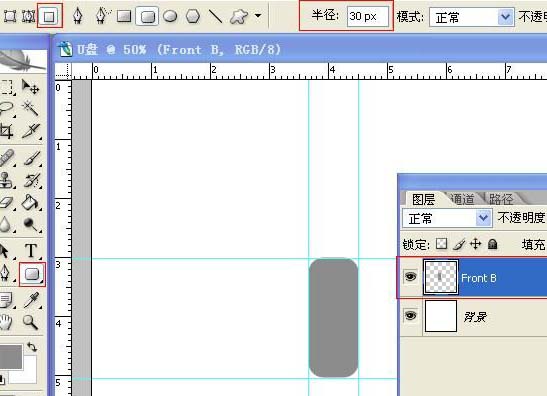Select the Pen tool in options bar
The height and width of the screenshot is (396, 547).
pos(77,16)
